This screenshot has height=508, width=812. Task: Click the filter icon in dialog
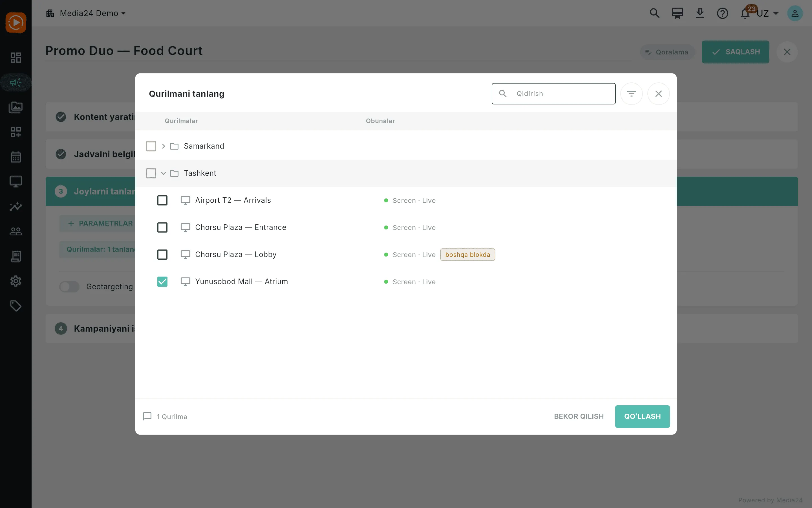(632, 94)
